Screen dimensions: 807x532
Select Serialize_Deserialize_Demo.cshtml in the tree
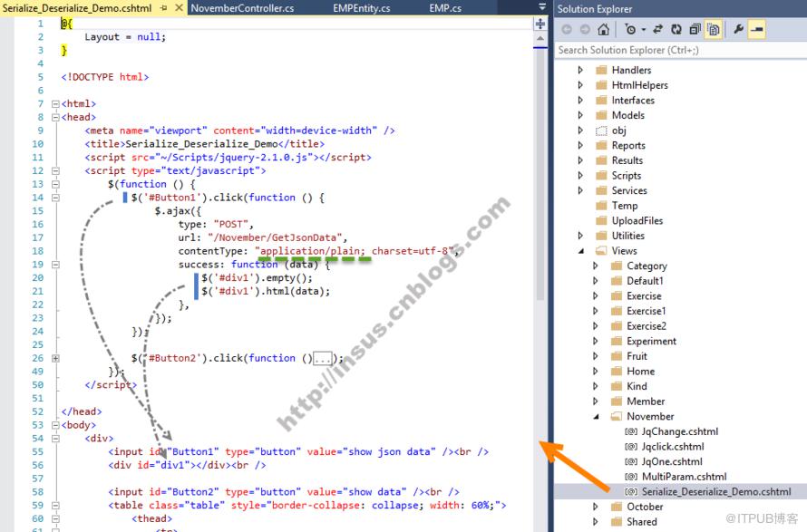716,492
